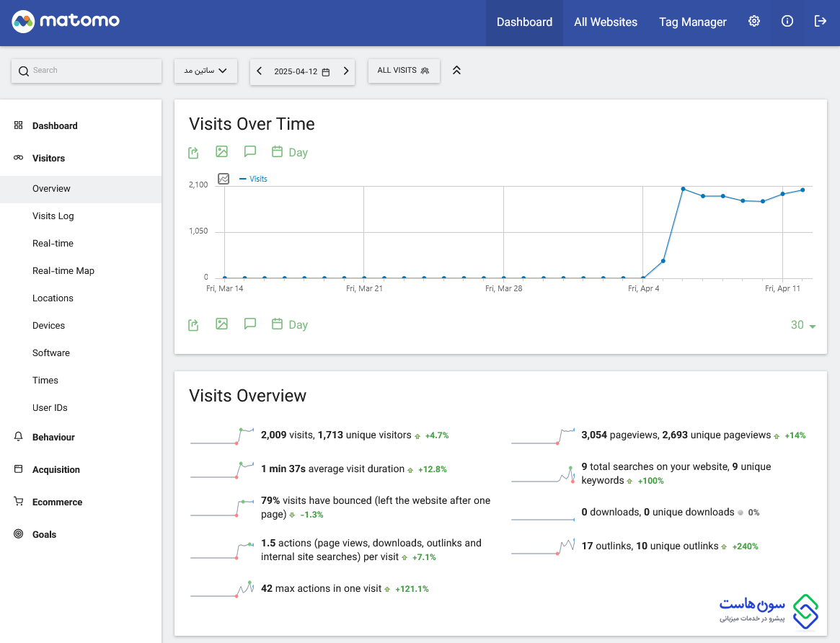
Task: Click visits sparkline next to 2,009 visits
Action: pos(222,436)
